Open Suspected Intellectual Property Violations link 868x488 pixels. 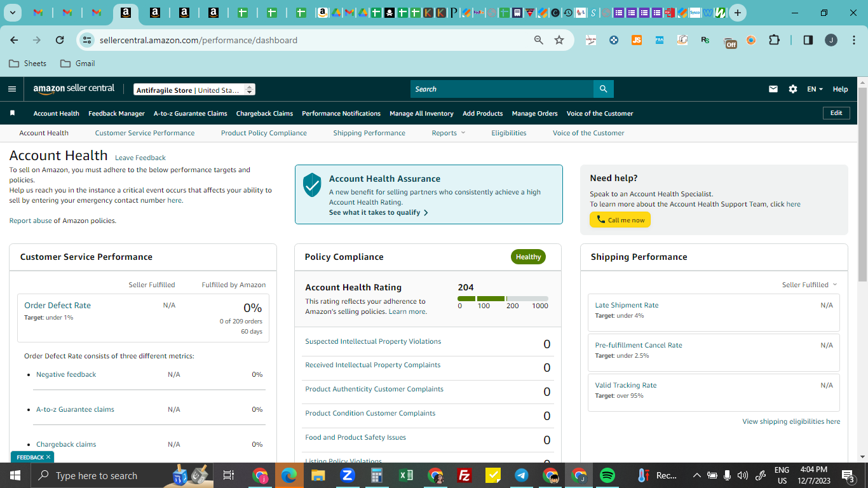point(373,341)
